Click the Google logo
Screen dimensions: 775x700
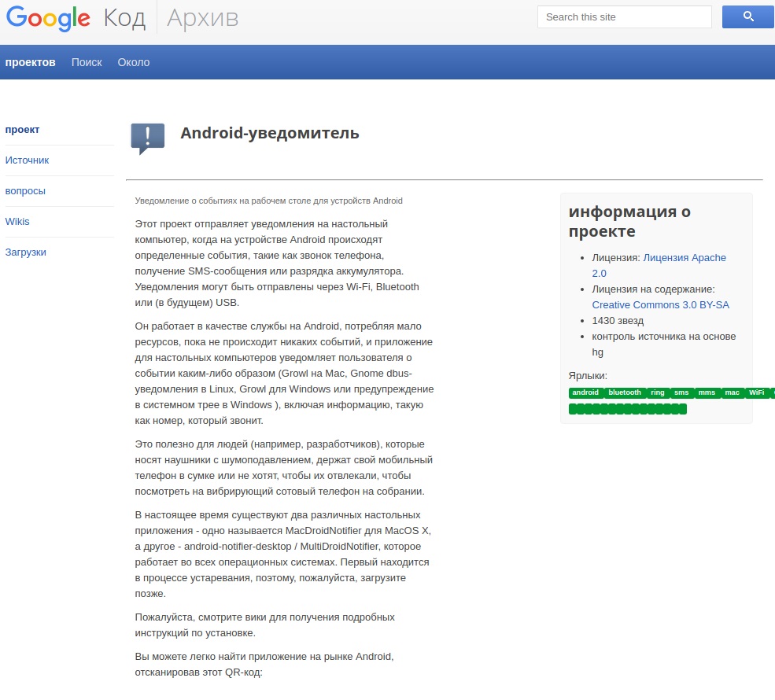point(48,18)
